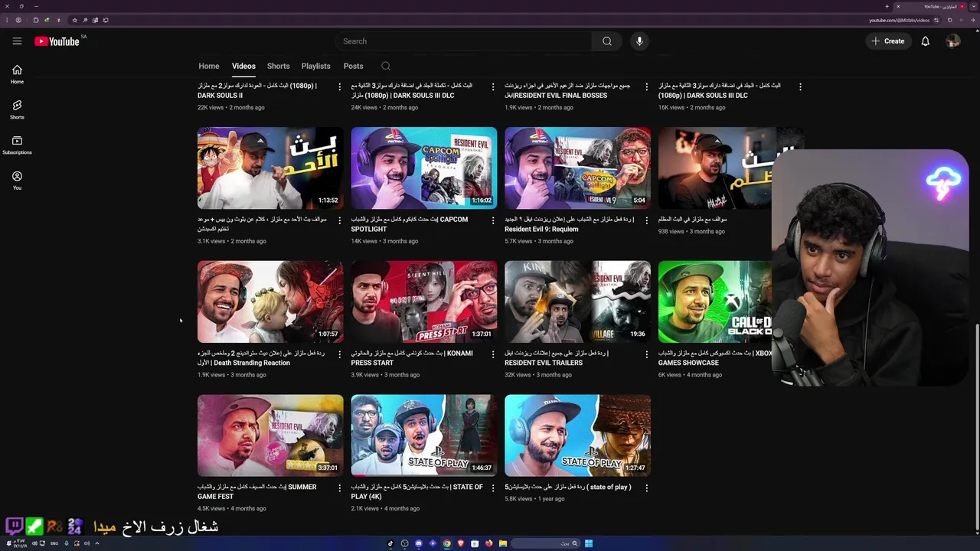Open RESIDENT EVIL TRAILERS title link
Screen dimensions: 980x551
point(557,358)
